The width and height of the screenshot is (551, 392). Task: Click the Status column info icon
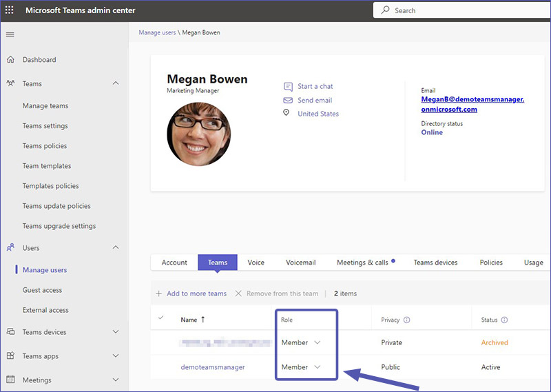pyautogui.click(x=504, y=320)
